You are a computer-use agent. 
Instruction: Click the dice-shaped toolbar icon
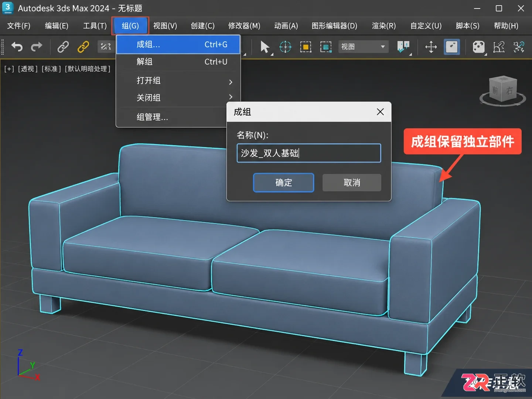[x=479, y=47]
